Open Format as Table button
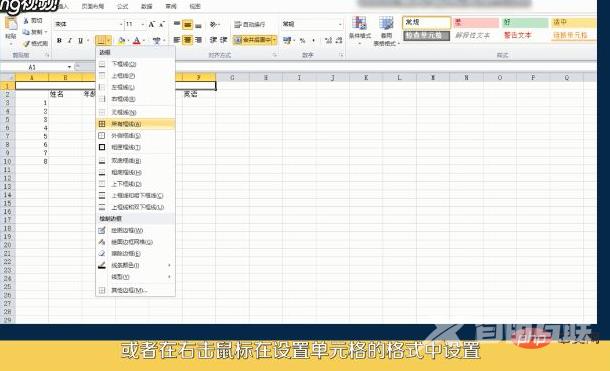Viewport: 610px width, 371px height. pyautogui.click(x=386, y=31)
